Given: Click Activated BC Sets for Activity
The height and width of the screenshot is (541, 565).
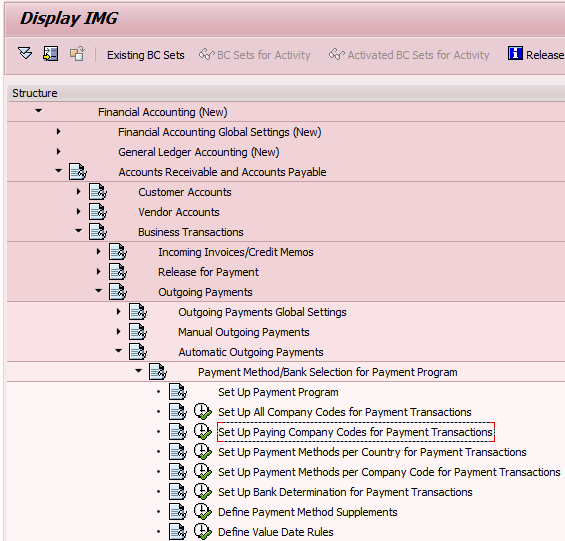Looking at the screenshot, I should pyautogui.click(x=409, y=55).
